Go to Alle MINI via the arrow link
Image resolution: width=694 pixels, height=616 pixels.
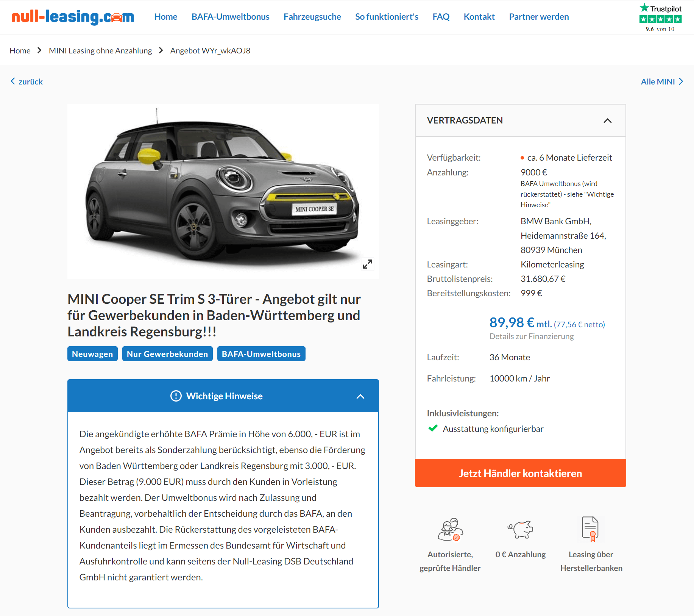click(662, 81)
